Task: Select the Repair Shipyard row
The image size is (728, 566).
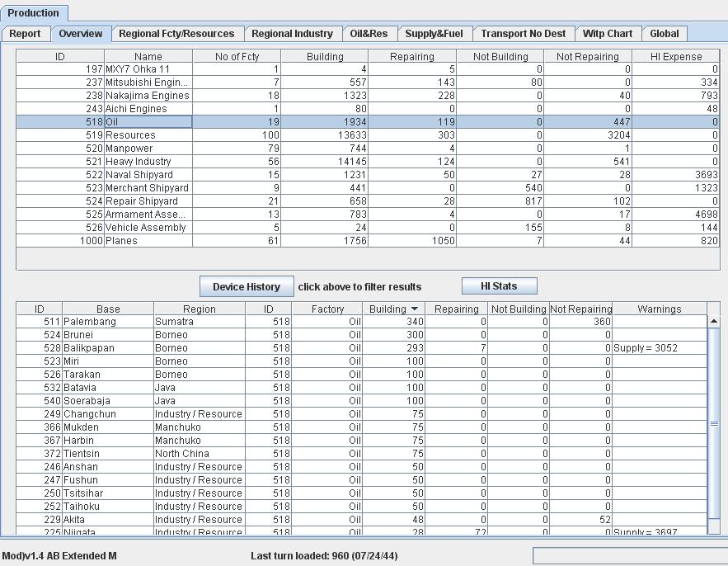Action: [369, 201]
